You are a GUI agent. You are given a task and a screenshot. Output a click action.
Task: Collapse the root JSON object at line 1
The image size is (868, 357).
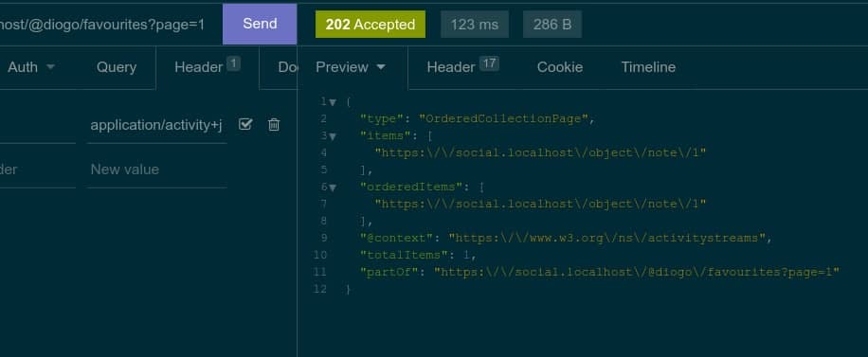[333, 102]
